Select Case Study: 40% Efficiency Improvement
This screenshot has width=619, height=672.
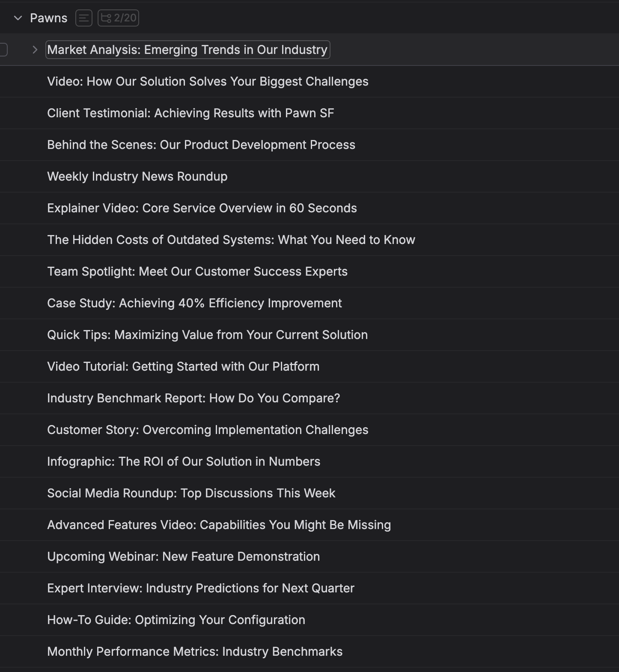(194, 303)
